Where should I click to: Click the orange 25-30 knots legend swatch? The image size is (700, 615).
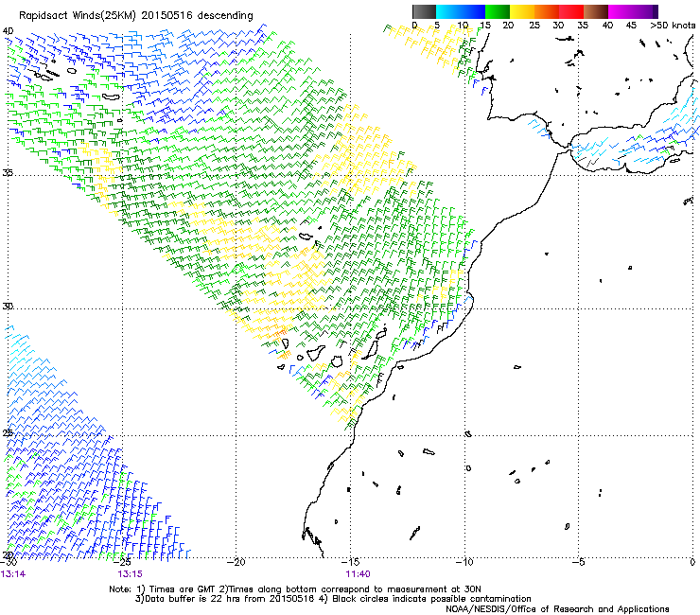point(547,11)
